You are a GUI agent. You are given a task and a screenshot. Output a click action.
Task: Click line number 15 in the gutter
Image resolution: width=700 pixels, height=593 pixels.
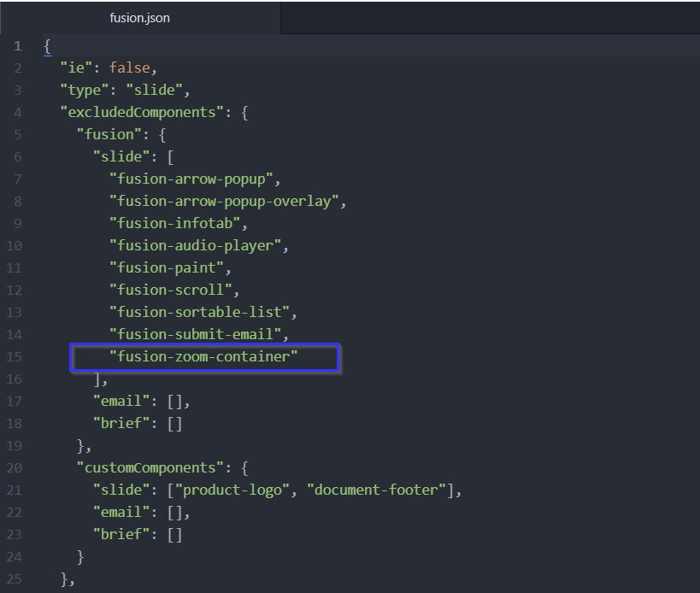(15, 357)
